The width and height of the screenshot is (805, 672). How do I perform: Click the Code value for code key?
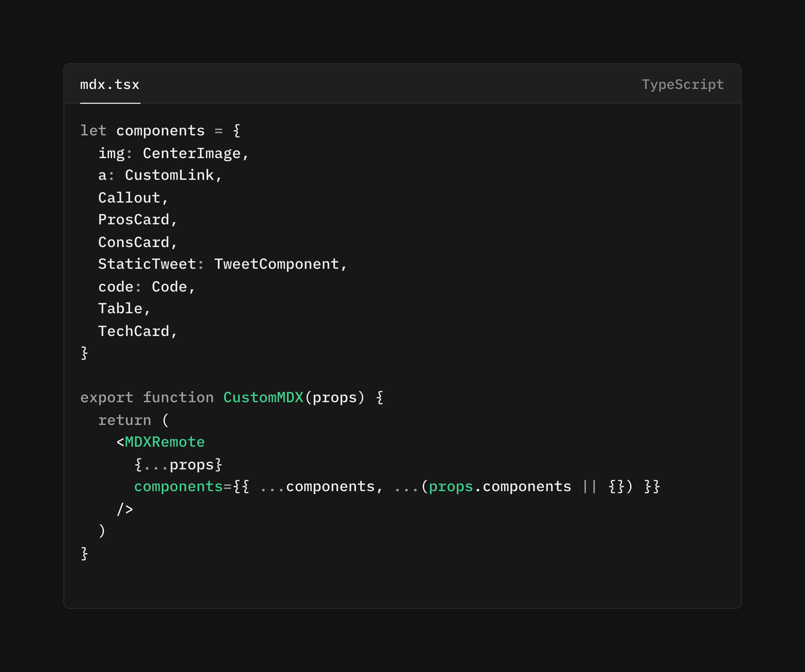click(x=171, y=286)
